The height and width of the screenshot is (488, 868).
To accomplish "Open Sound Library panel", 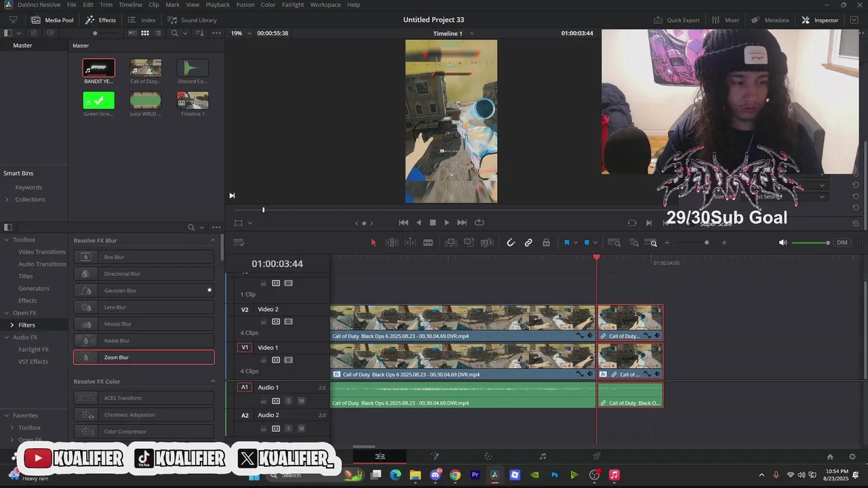I will 192,20.
